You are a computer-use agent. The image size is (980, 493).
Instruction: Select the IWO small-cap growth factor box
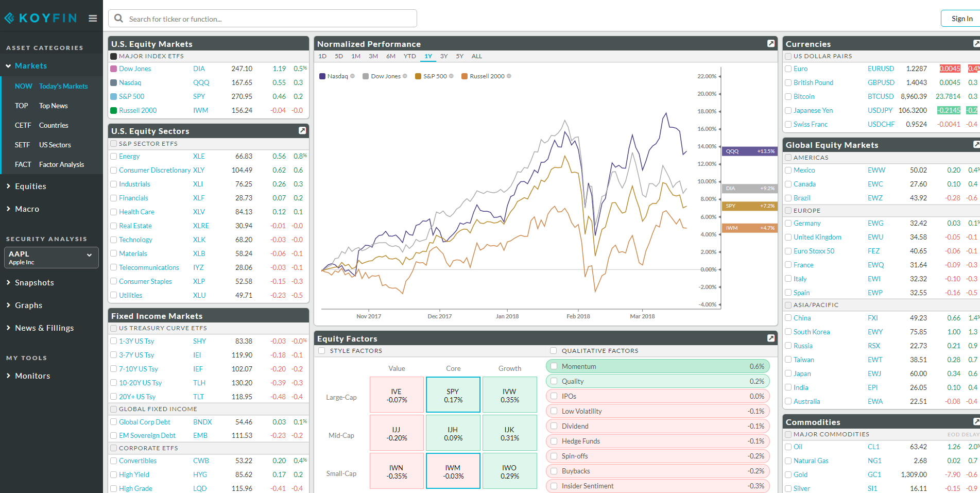coord(510,471)
